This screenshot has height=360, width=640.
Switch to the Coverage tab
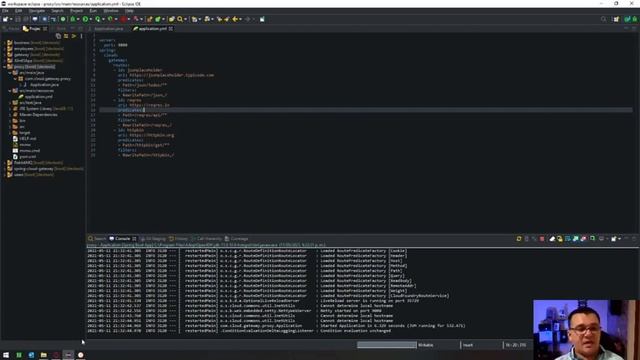point(236,239)
